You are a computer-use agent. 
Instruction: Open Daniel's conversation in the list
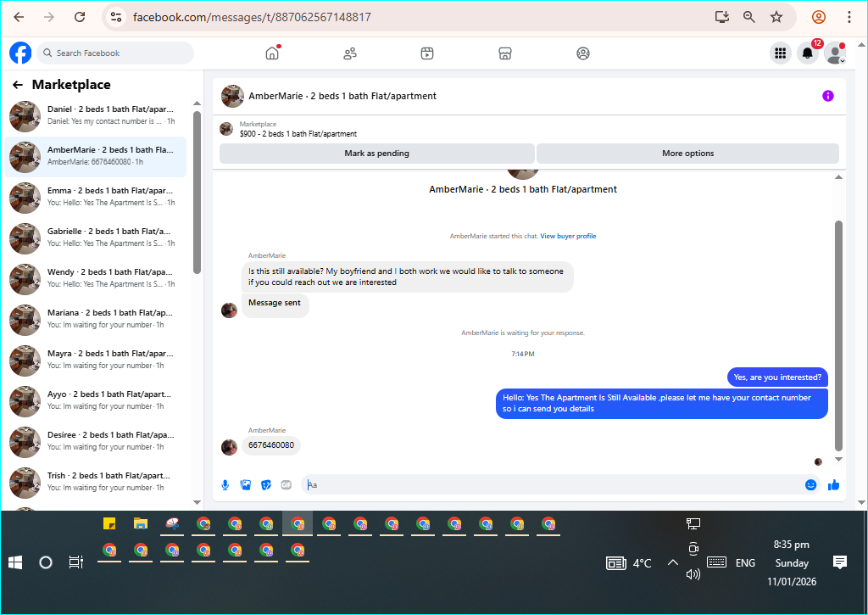tap(95, 116)
